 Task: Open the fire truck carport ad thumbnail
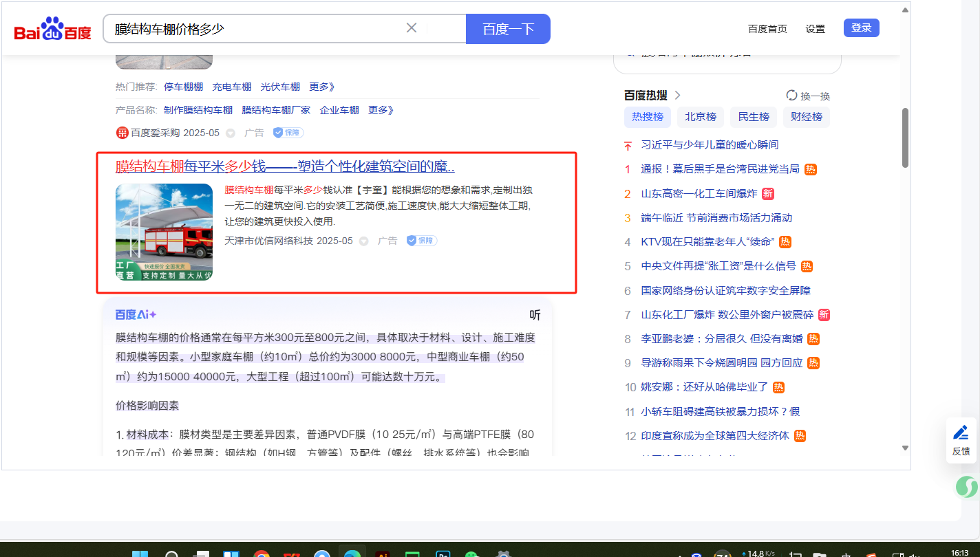pos(164,232)
